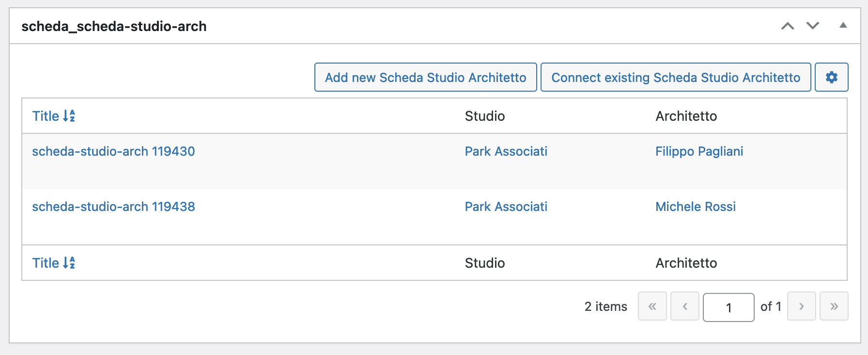This screenshot has width=868, height=355.
Task: Sort by Title in the table header
Action: click(x=53, y=116)
